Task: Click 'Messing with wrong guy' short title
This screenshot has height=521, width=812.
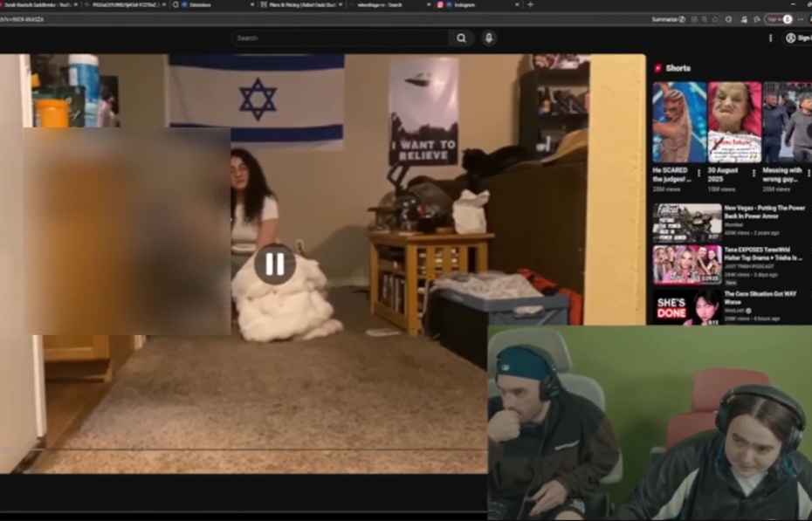Action: tap(782, 175)
